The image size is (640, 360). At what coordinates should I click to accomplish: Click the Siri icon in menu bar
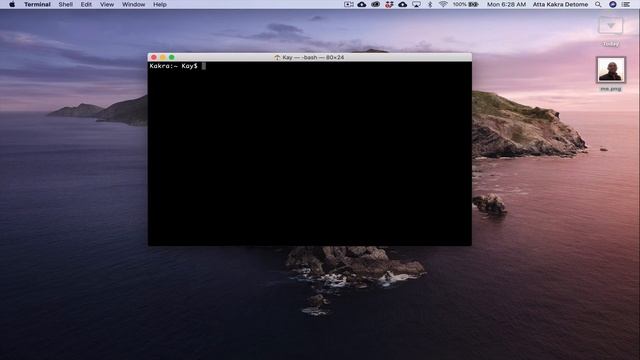tap(613, 4)
